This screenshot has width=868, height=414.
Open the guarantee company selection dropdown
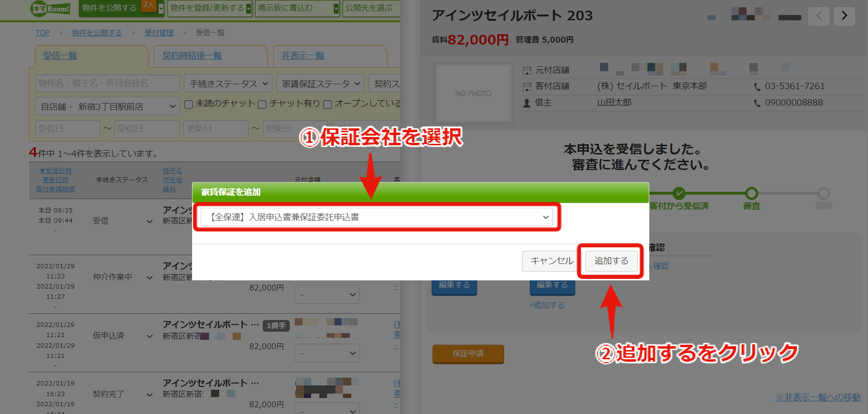tap(377, 217)
